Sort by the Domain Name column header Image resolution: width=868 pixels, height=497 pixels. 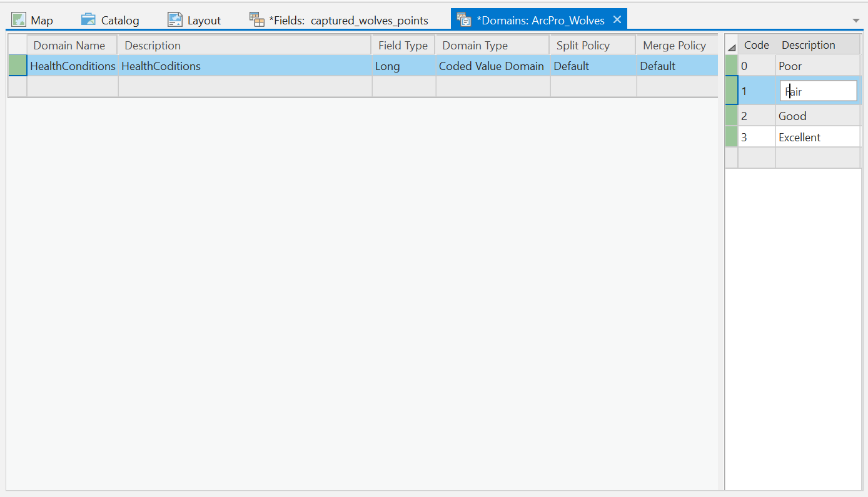coord(69,46)
